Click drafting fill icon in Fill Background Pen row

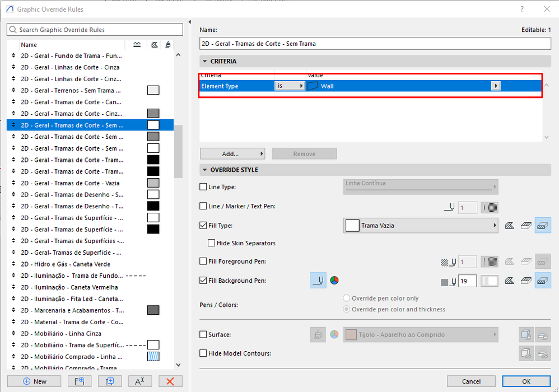509,281
